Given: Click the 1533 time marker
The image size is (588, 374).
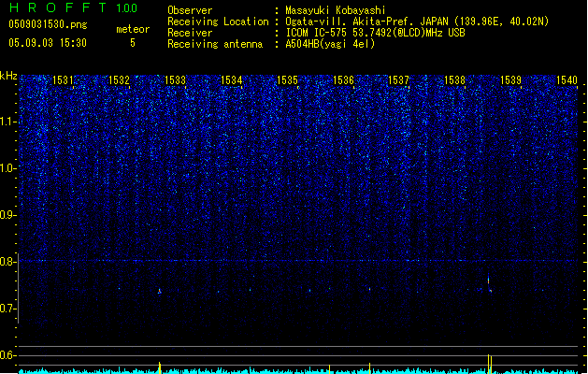Looking at the screenshot, I should tap(175, 80).
